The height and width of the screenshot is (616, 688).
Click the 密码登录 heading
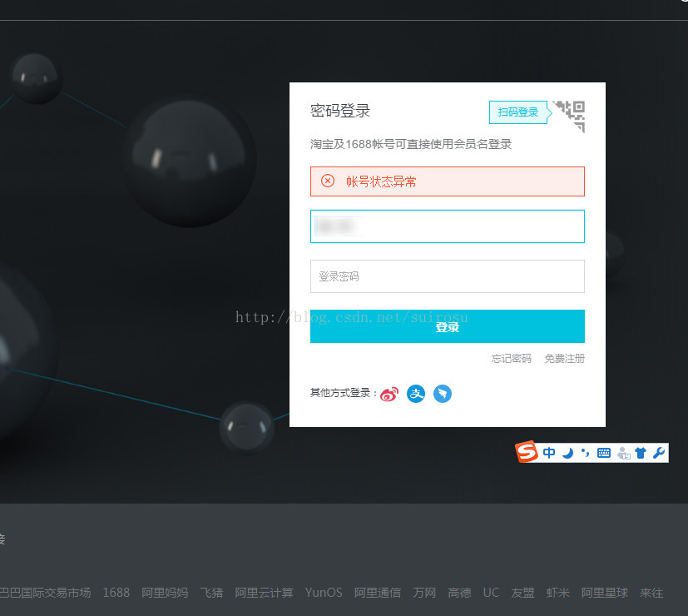click(x=340, y=111)
